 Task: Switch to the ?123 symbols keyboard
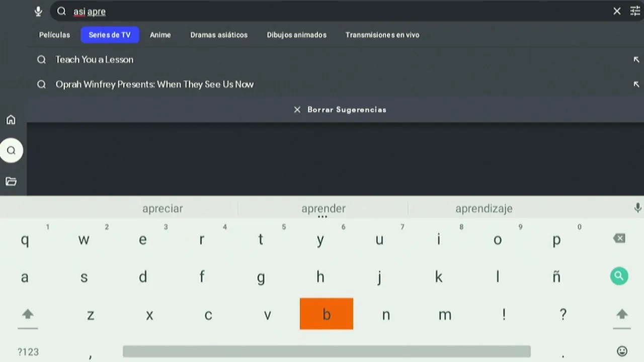28,352
